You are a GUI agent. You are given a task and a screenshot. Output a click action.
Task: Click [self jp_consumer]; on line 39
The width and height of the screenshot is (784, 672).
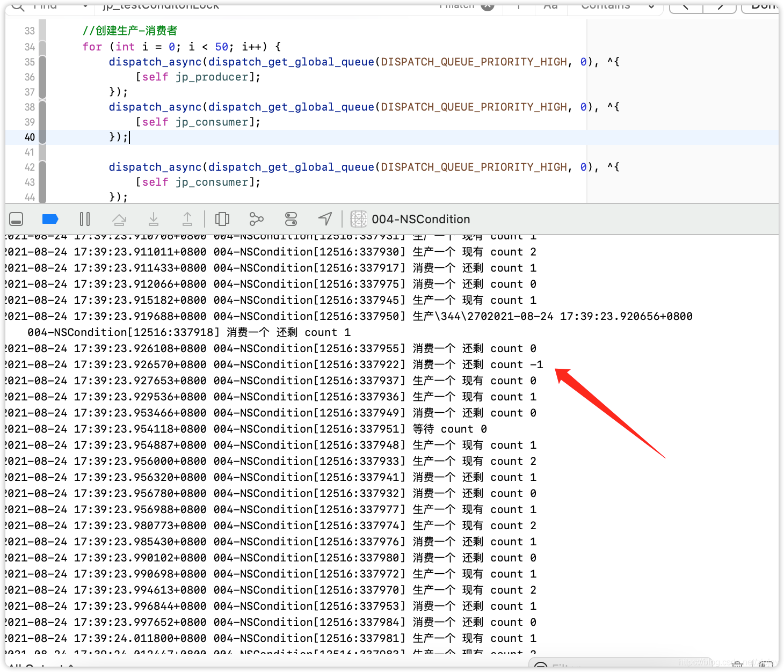click(198, 122)
